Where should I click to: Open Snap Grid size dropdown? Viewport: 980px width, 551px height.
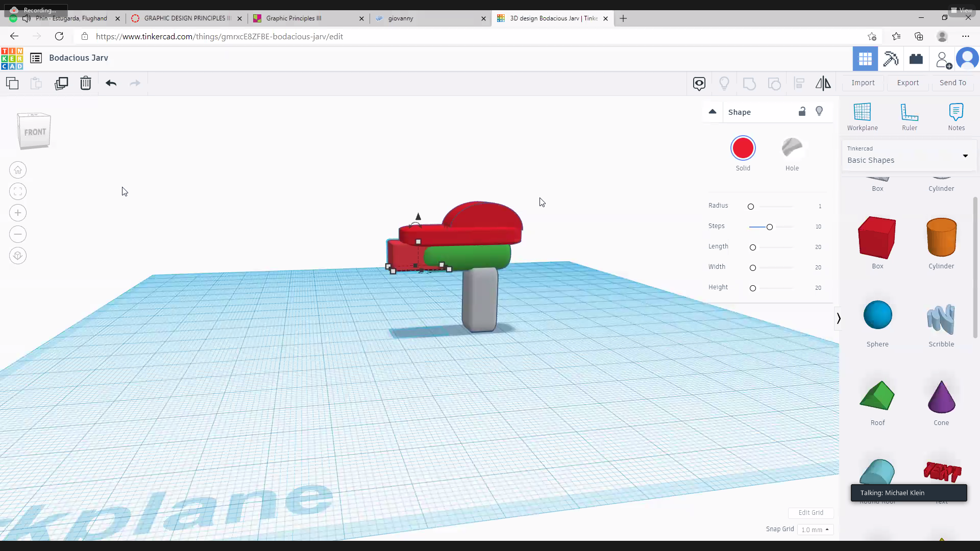(815, 530)
